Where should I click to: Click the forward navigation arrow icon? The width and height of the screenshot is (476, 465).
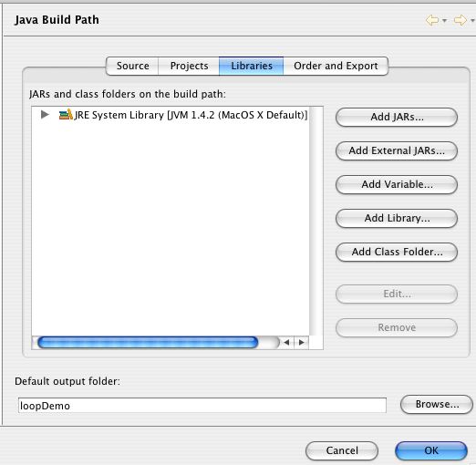click(460, 20)
